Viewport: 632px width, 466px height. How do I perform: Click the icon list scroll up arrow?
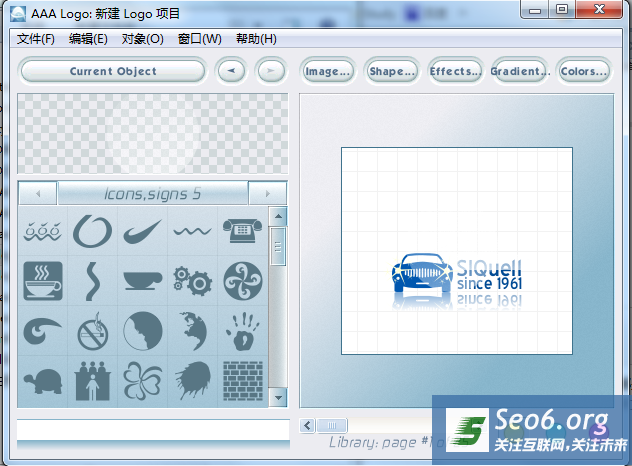click(278, 216)
